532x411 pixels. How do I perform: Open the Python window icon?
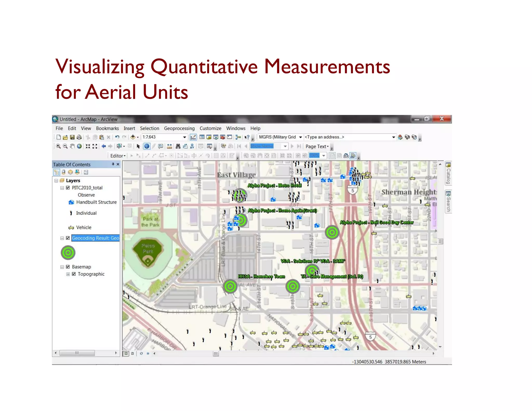tap(230, 137)
